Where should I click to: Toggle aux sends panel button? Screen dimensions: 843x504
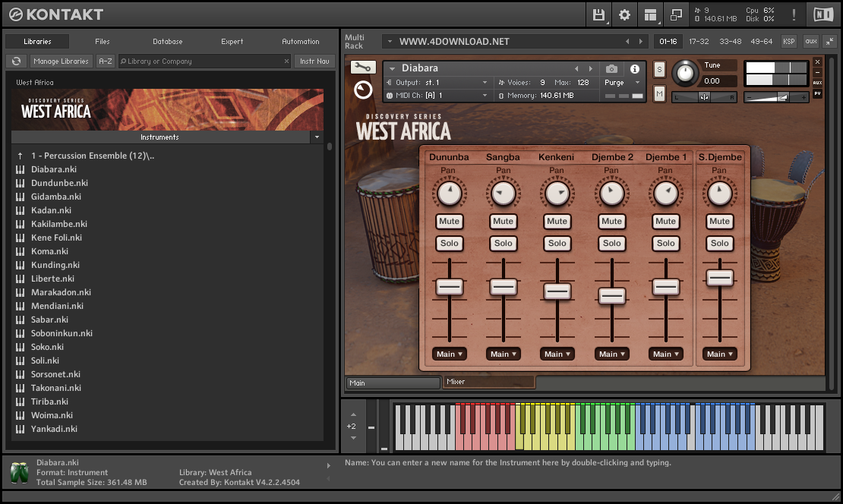[811, 42]
